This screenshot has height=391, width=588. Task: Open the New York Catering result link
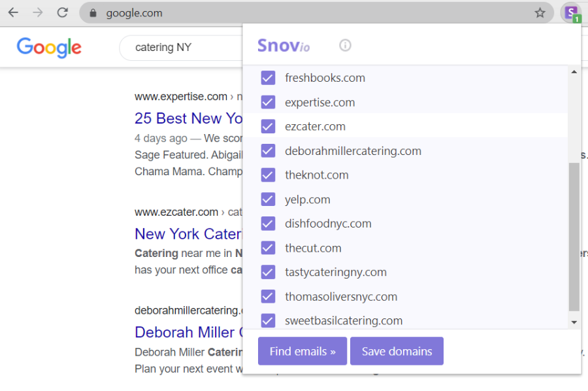click(189, 234)
